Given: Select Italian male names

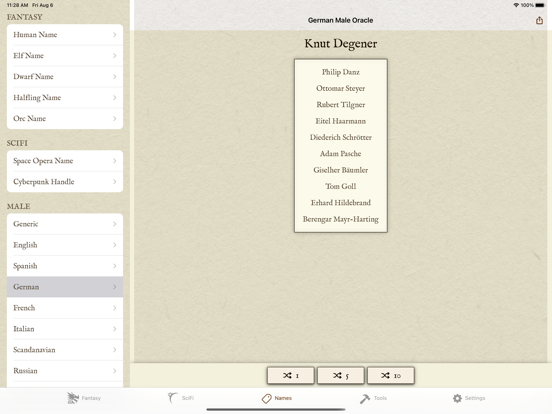Looking at the screenshot, I should [x=65, y=329].
